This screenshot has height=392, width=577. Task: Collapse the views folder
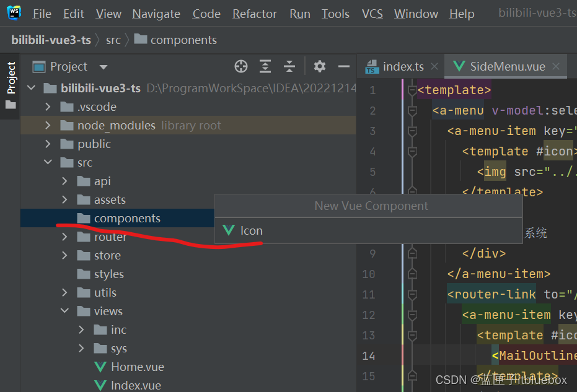click(x=64, y=311)
